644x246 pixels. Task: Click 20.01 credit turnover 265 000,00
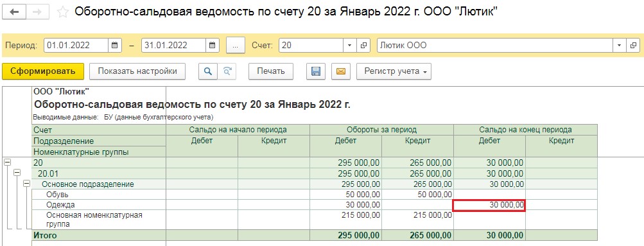pos(417,173)
